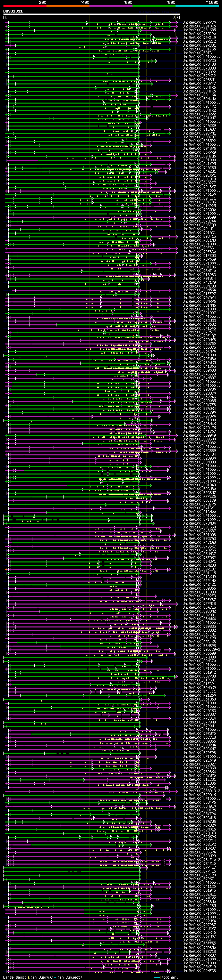
Task: Select the UniRef100_Q4A2S9 label
Action: (199, 125)
